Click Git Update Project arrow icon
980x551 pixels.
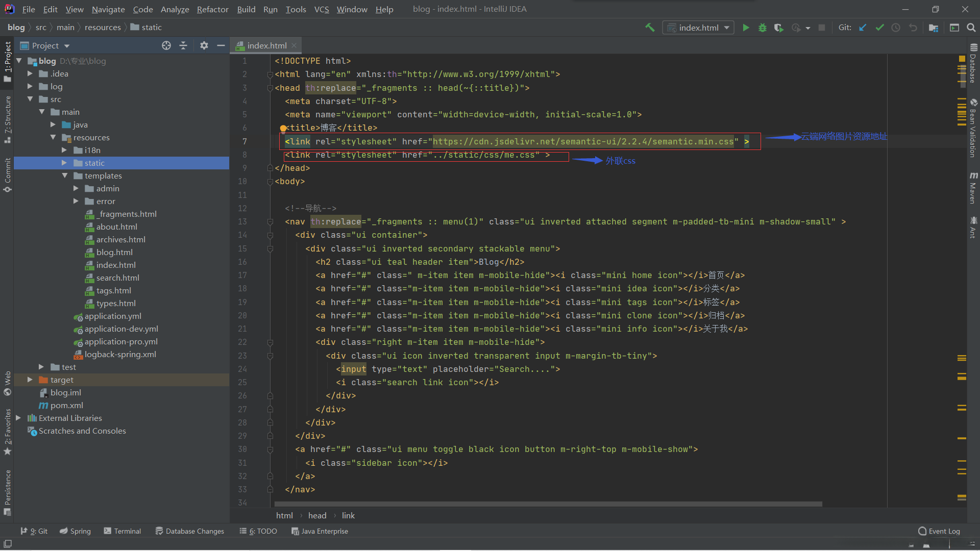tap(863, 28)
